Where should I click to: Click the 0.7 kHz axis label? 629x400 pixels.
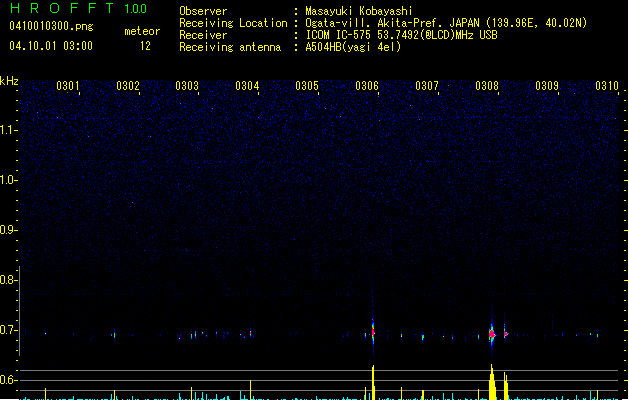pos(8,330)
